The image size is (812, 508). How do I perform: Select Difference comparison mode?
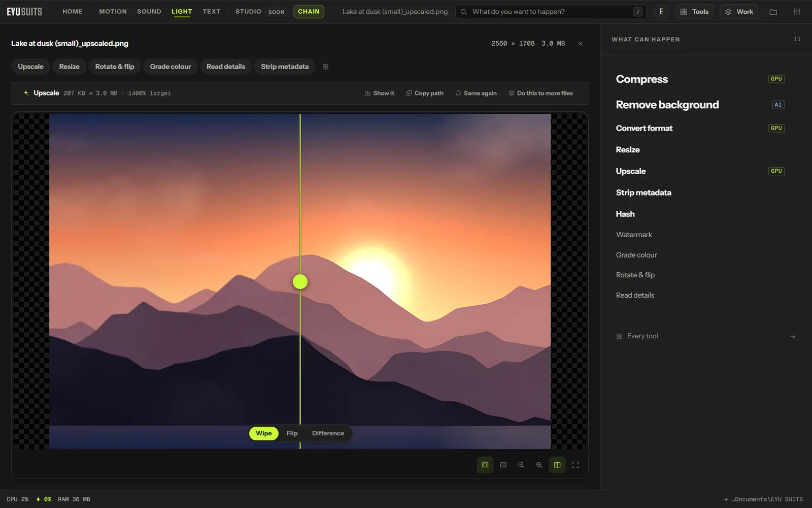(x=328, y=433)
